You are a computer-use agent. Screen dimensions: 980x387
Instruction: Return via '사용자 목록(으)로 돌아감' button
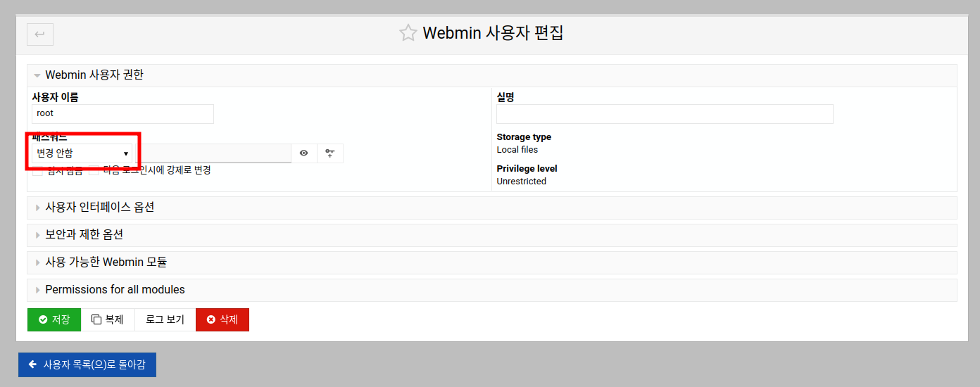pyautogui.click(x=87, y=364)
